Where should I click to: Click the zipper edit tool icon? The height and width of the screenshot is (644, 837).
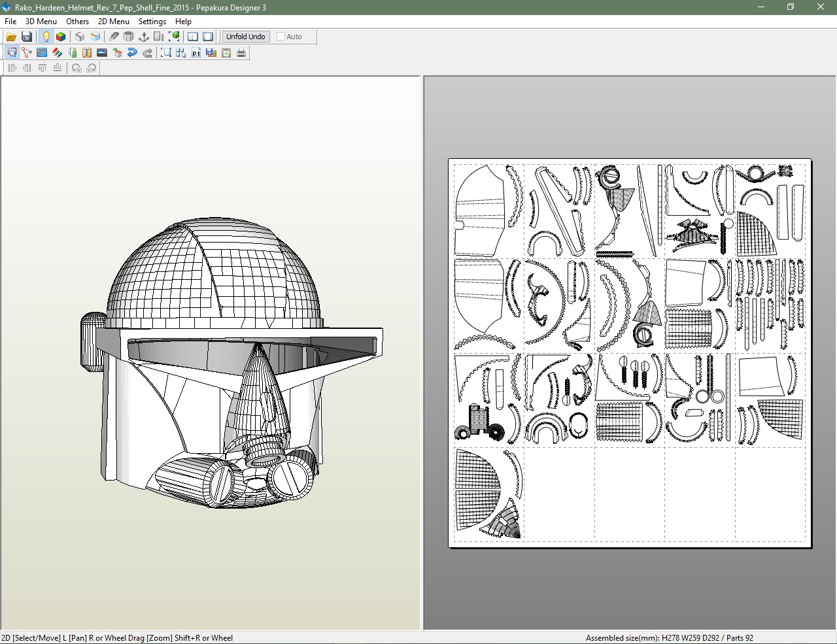tap(42, 52)
